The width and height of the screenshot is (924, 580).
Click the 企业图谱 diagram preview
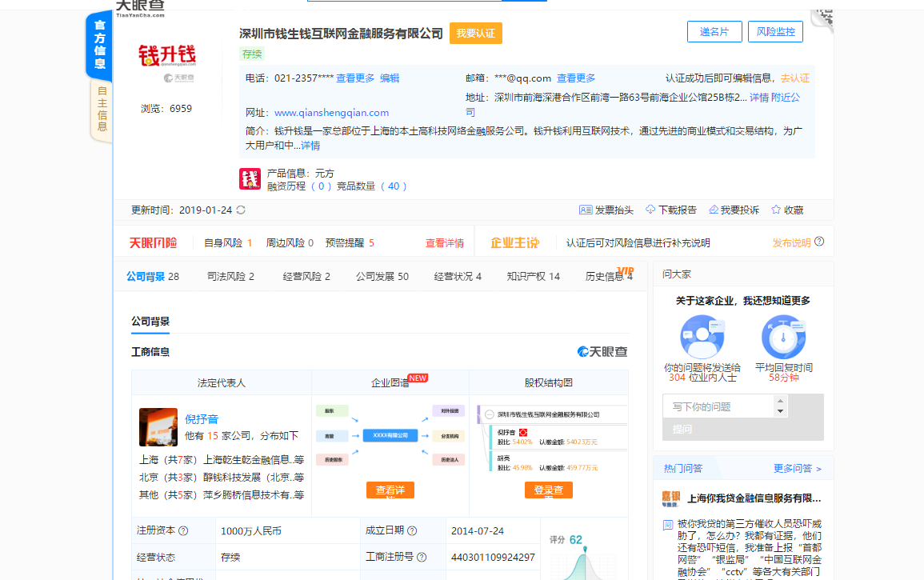point(390,436)
